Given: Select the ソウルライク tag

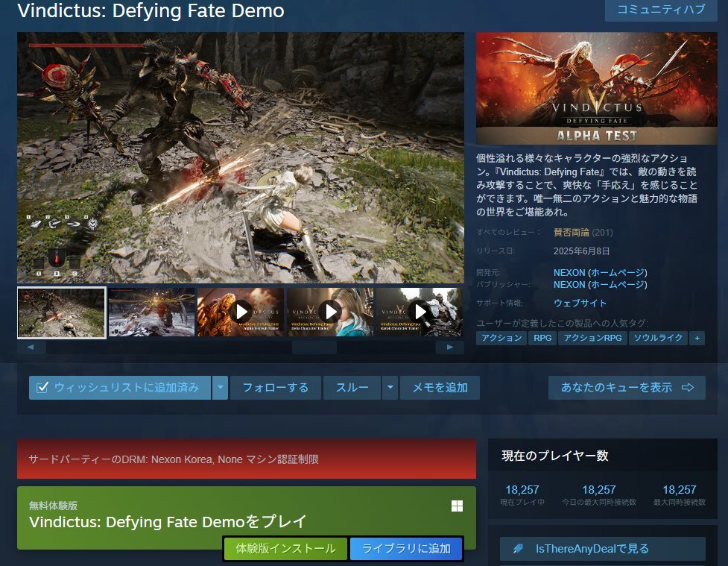Looking at the screenshot, I should point(658,338).
